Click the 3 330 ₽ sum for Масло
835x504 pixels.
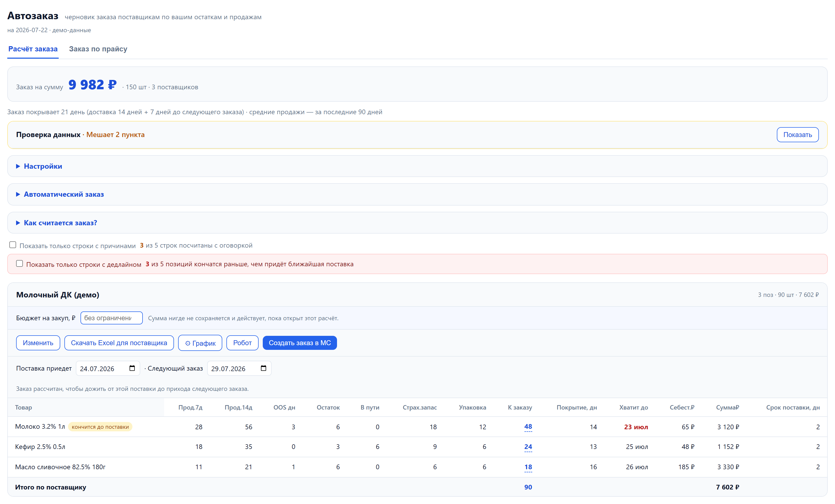(x=728, y=467)
